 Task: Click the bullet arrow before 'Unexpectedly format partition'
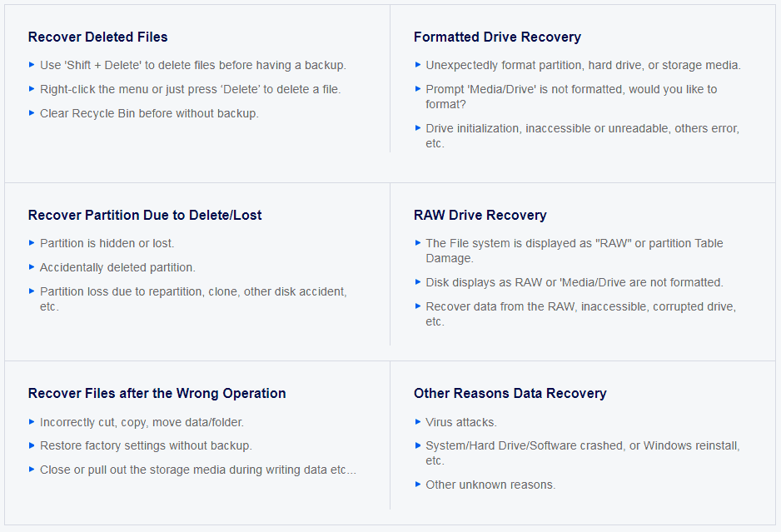click(418, 65)
